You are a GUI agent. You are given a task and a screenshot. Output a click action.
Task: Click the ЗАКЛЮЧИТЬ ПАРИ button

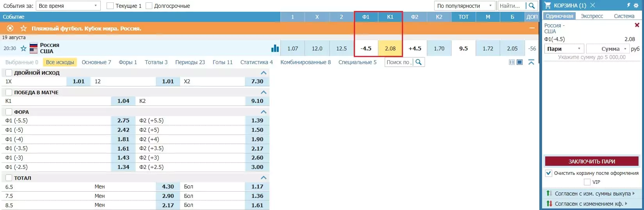[x=592, y=161]
